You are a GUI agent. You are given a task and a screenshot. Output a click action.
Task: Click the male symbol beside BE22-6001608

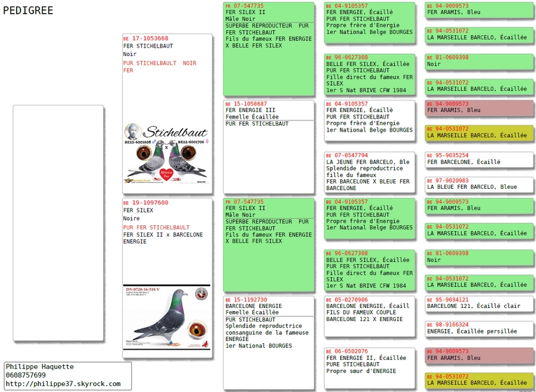pyautogui.click(x=154, y=143)
